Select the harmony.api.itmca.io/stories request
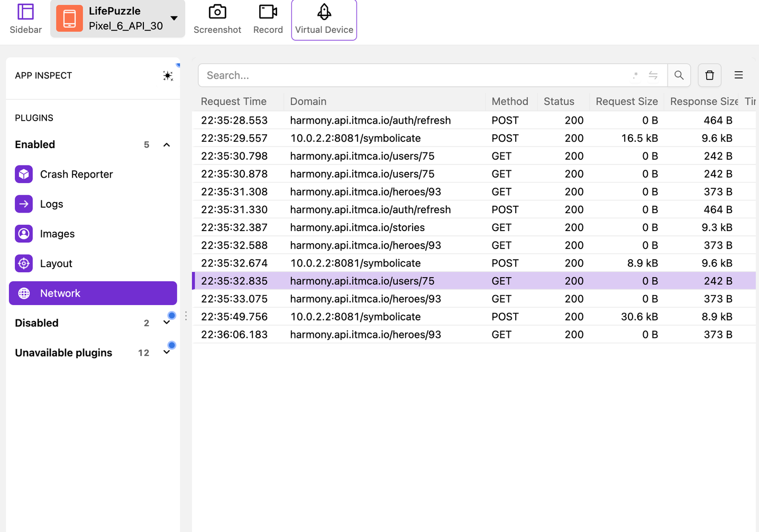This screenshot has width=759, height=532. click(x=474, y=227)
